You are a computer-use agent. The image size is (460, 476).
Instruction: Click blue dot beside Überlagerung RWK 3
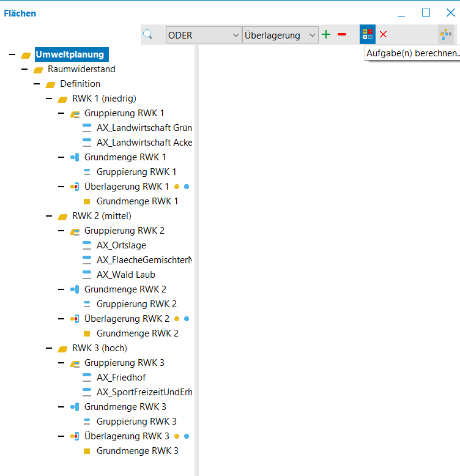point(187,436)
